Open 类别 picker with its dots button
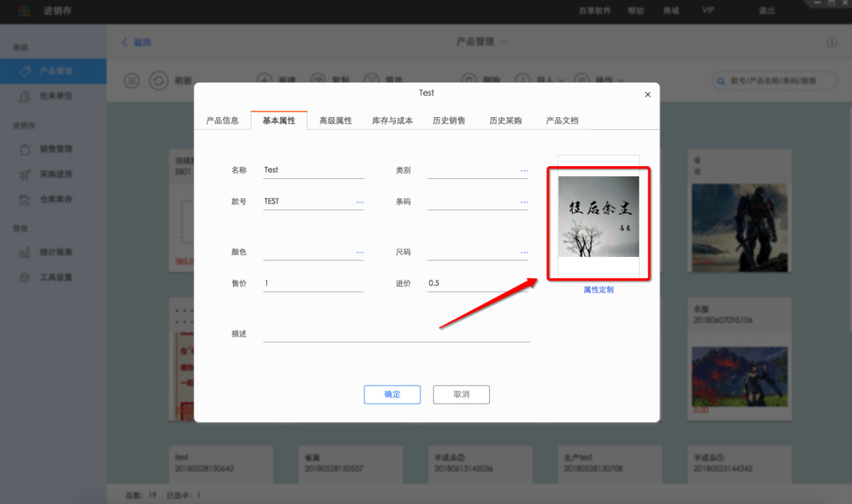 524,170
